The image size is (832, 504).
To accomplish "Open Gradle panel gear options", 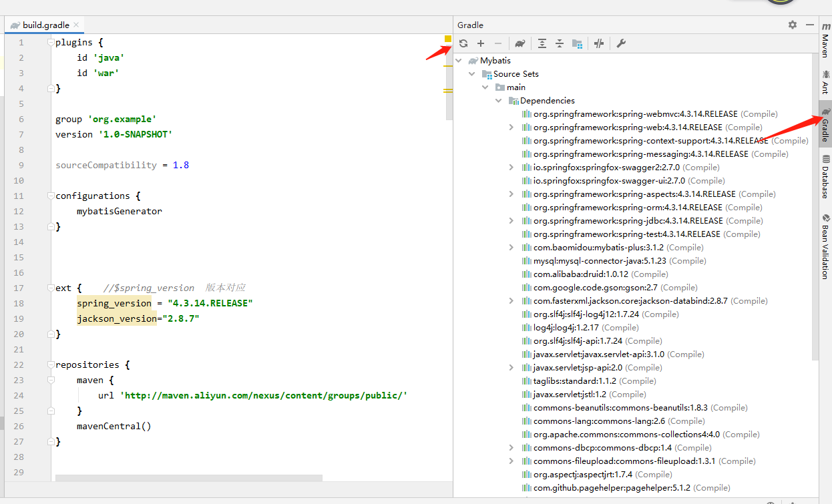I will [x=793, y=25].
